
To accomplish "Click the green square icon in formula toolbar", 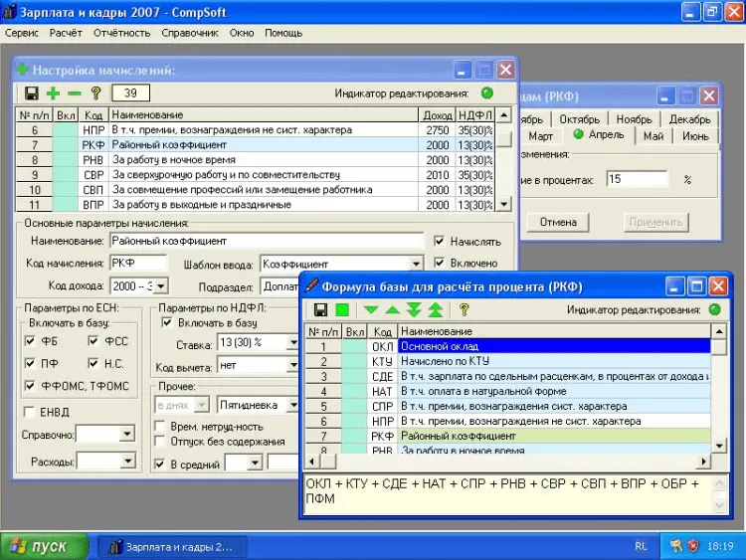I will click(342, 310).
